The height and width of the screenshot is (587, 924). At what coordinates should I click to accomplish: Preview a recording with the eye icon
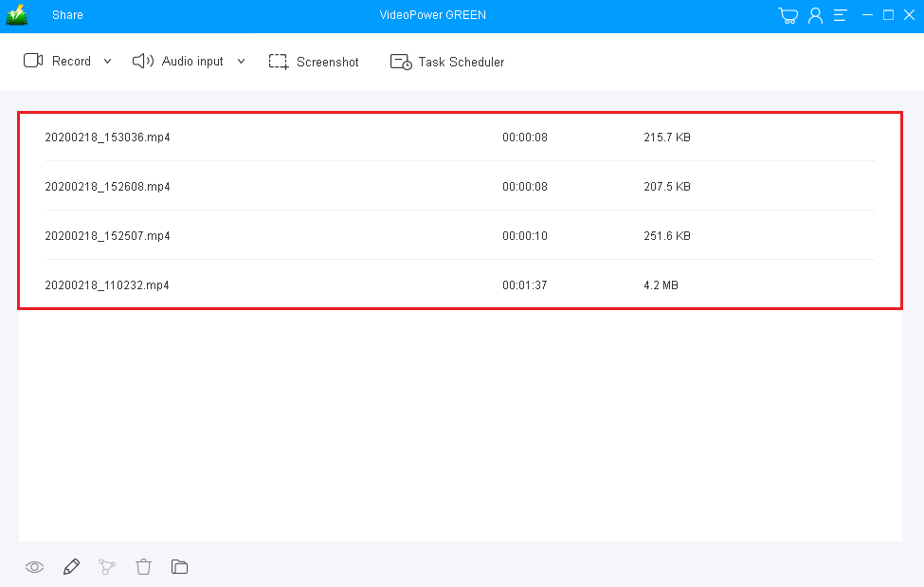pos(34,566)
